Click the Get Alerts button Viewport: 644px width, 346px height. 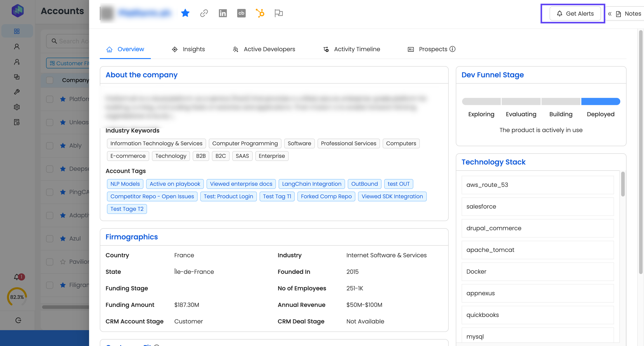575,14
